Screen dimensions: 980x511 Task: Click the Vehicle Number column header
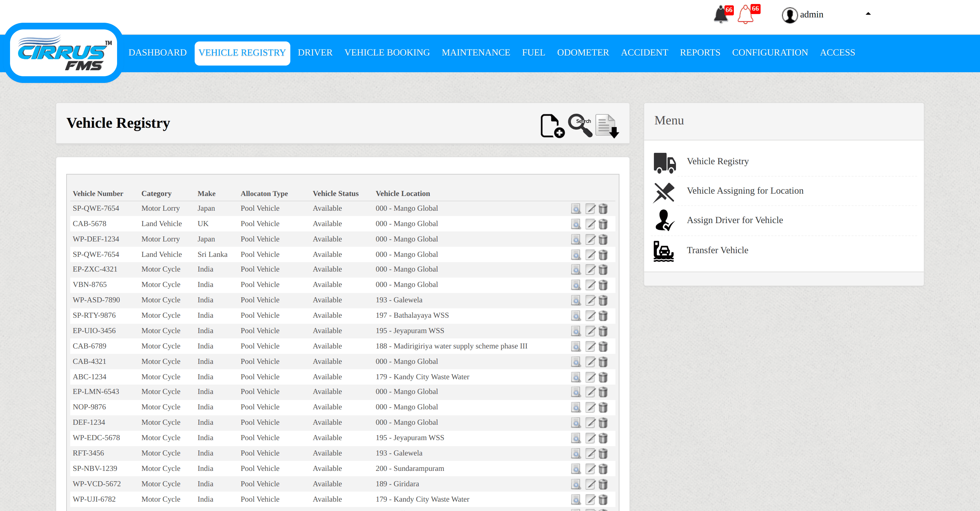click(x=98, y=193)
